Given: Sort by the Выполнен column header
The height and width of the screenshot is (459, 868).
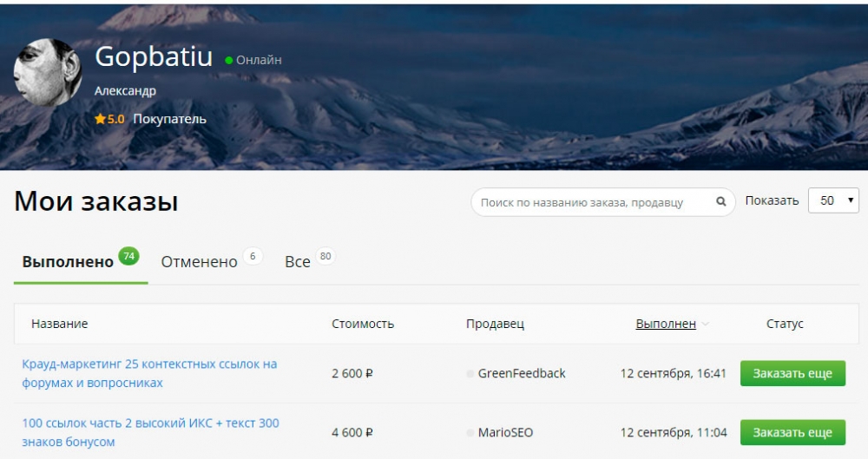Looking at the screenshot, I should click(666, 324).
